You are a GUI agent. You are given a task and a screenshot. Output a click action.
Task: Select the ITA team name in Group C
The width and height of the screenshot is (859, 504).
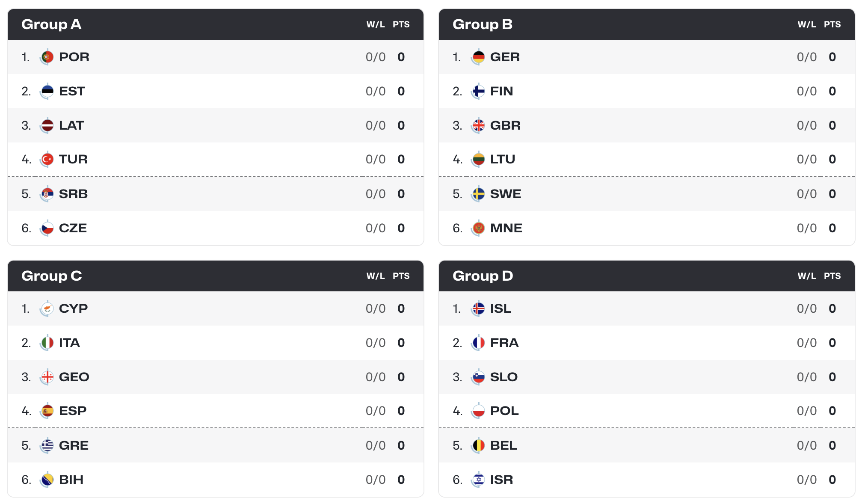coord(69,343)
